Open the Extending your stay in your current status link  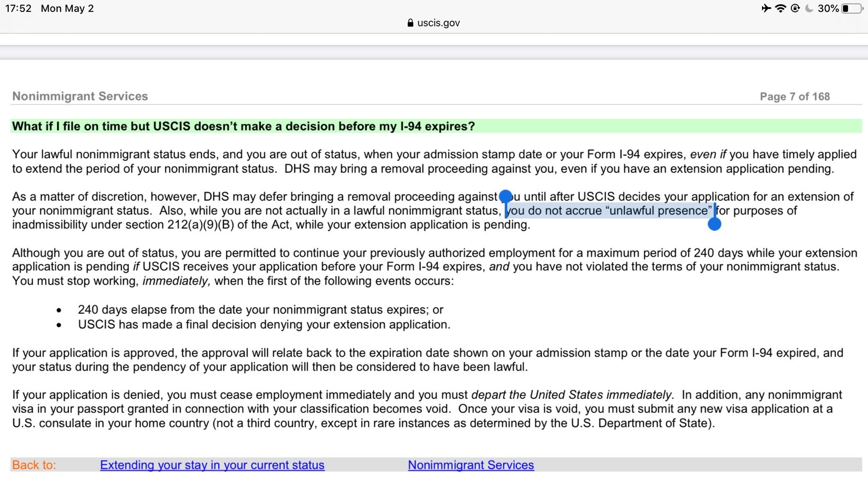point(212,465)
